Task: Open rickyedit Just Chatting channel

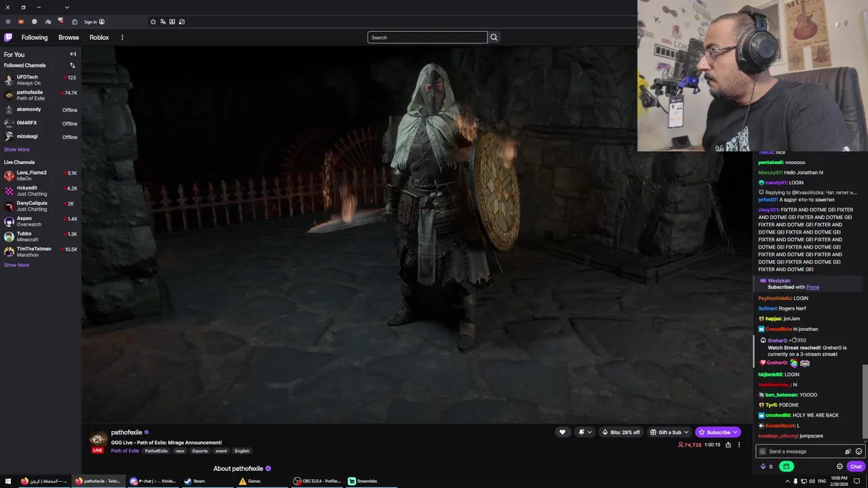Action: click(x=41, y=190)
